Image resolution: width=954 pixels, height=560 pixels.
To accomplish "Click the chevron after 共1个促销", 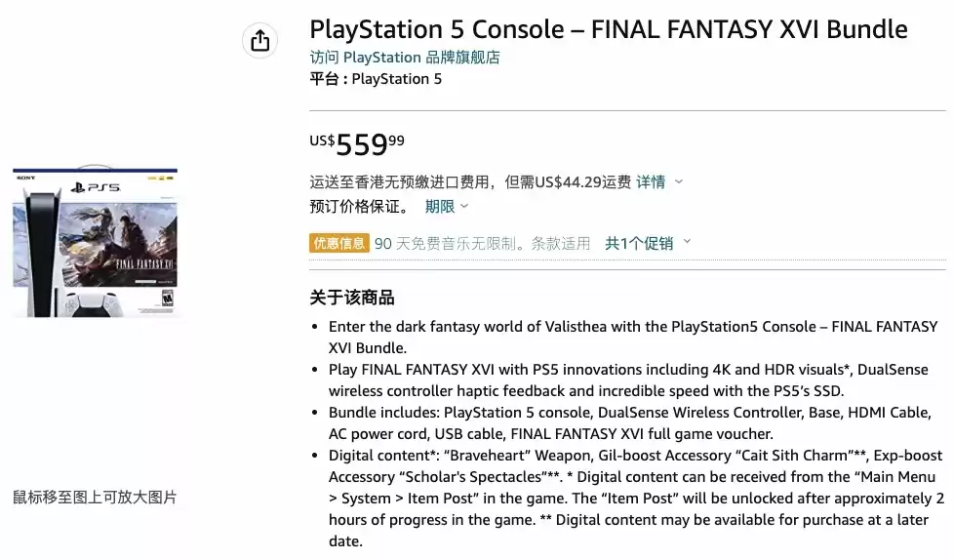I will click(687, 242).
